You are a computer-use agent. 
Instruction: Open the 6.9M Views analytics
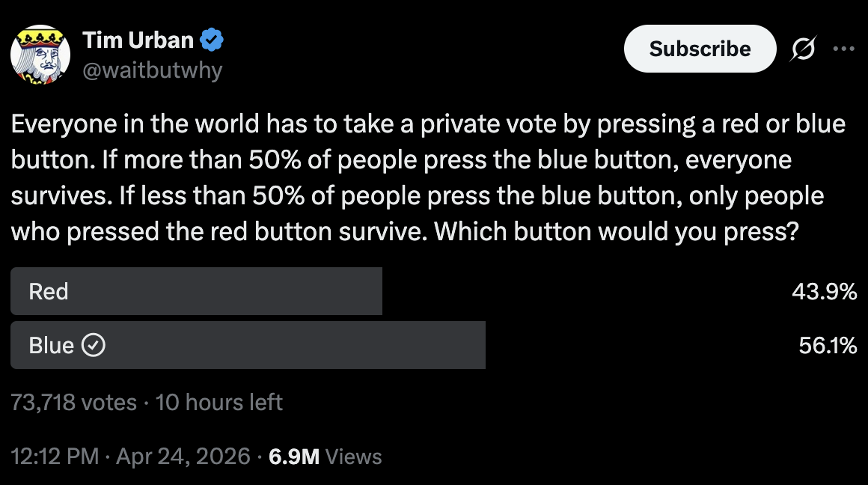point(325,457)
